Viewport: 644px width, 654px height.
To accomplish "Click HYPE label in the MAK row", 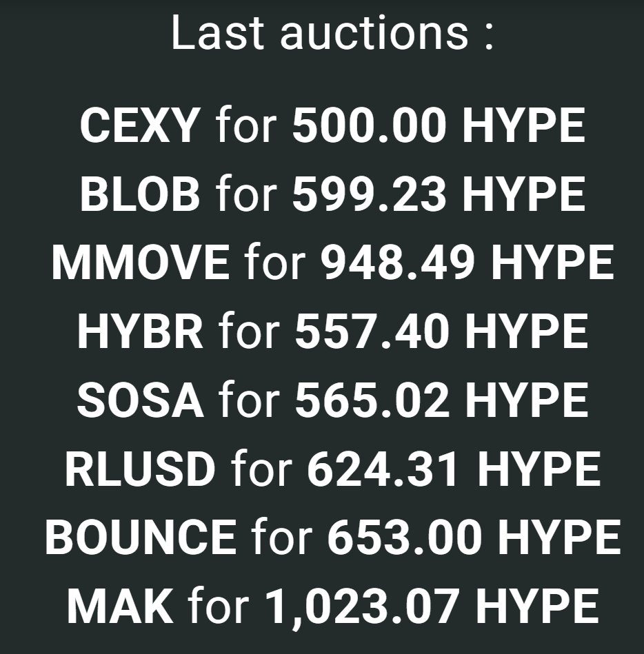I will [537, 605].
